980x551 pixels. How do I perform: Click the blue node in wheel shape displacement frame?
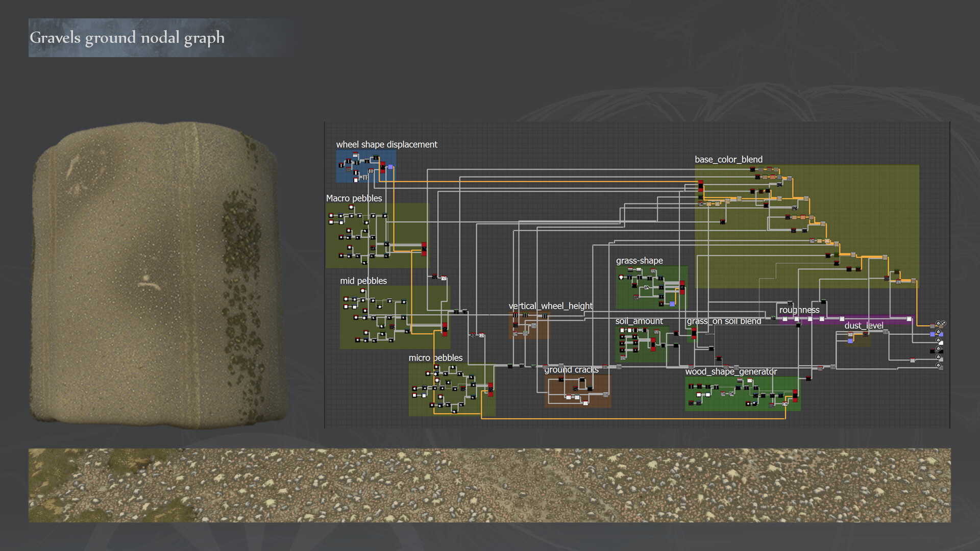pyautogui.click(x=390, y=167)
